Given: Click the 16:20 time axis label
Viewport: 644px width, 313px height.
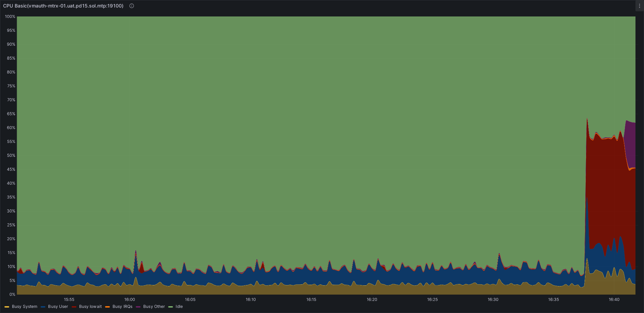Looking at the screenshot, I should 372,299.
